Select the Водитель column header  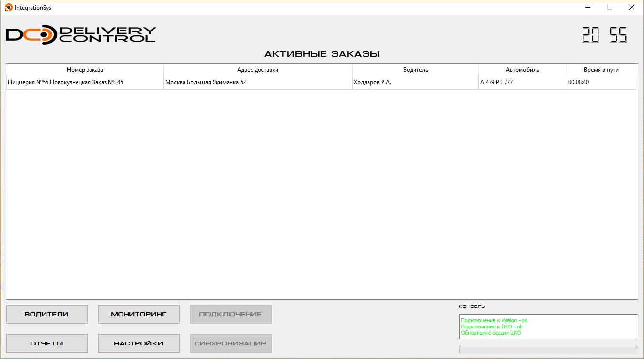415,70
